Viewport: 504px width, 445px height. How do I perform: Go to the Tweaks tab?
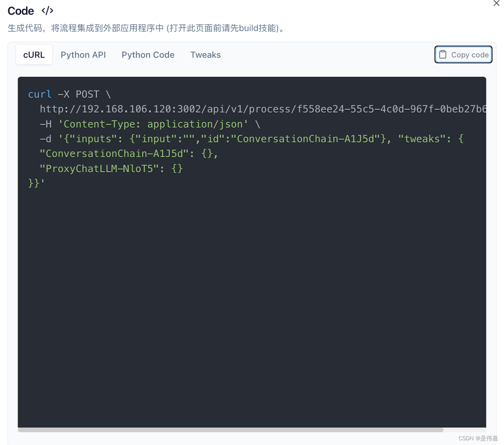(x=206, y=55)
